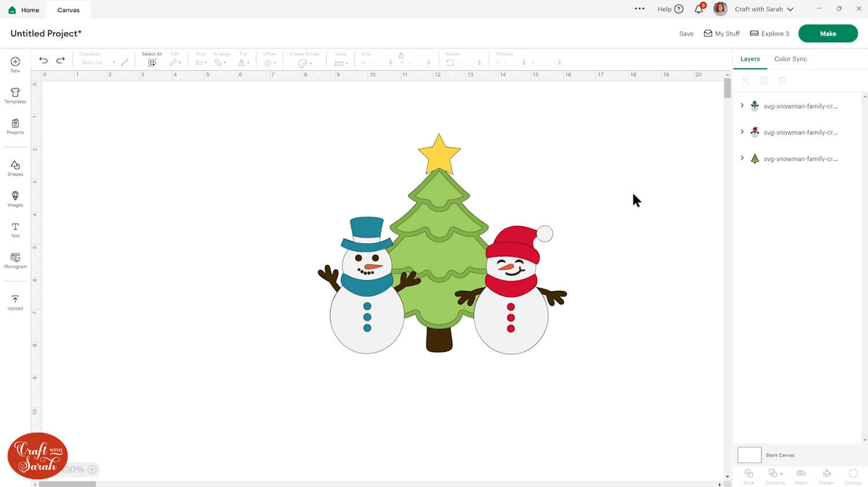
Task: Open Craft with Sarah account menu
Action: 763,9
